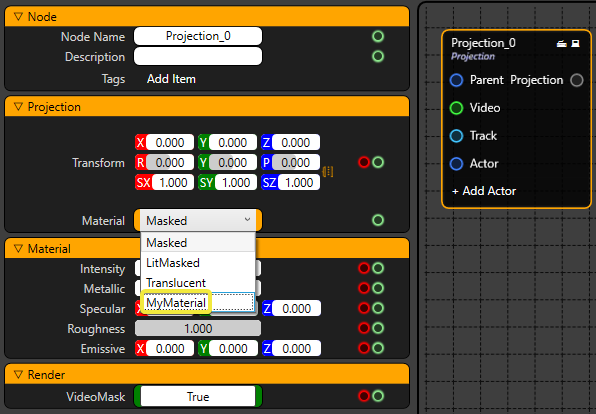Click the rightmost icon in Projection_0 node header
This screenshot has height=414, width=596.
575,44
